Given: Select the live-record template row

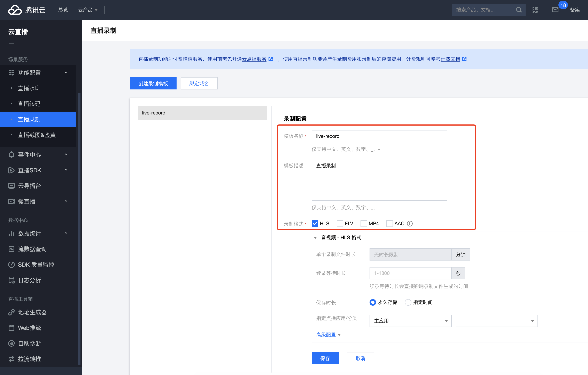Looking at the screenshot, I should pos(202,113).
